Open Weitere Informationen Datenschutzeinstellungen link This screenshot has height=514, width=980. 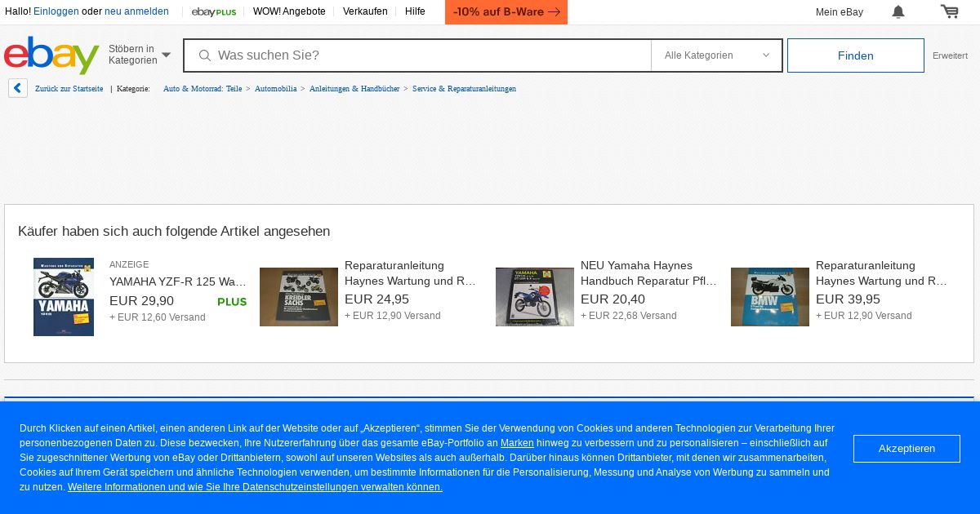[x=255, y=487]
